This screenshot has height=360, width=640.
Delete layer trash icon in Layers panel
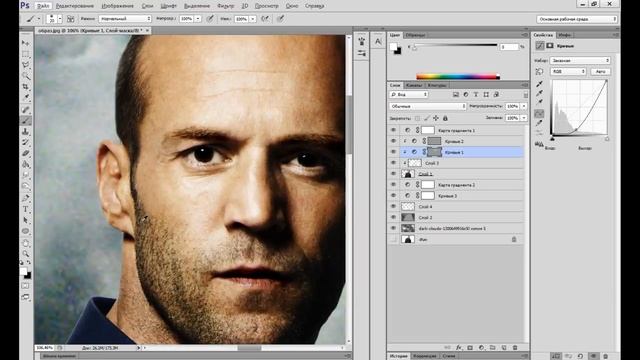point(515,347)
